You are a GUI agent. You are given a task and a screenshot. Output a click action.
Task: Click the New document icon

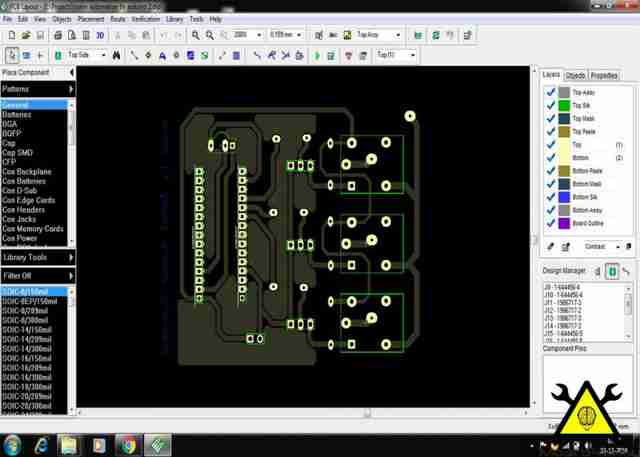point(12,35)
